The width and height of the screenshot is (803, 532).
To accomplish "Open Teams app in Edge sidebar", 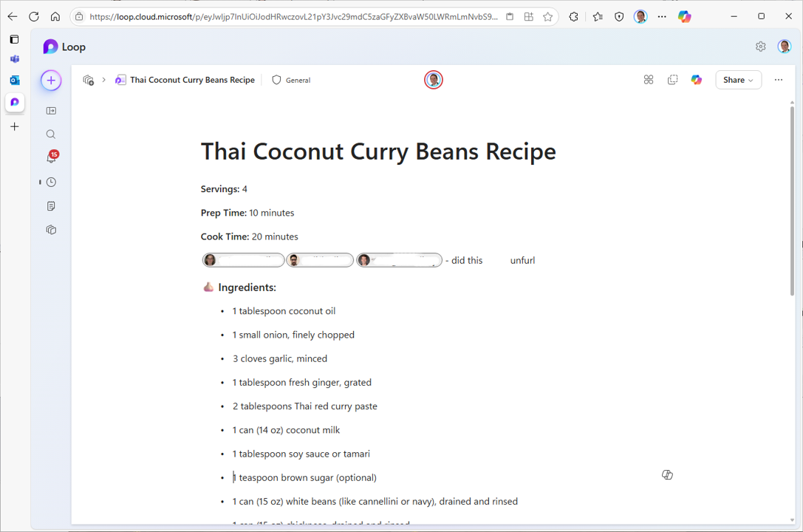I will (x=14, y=59).
